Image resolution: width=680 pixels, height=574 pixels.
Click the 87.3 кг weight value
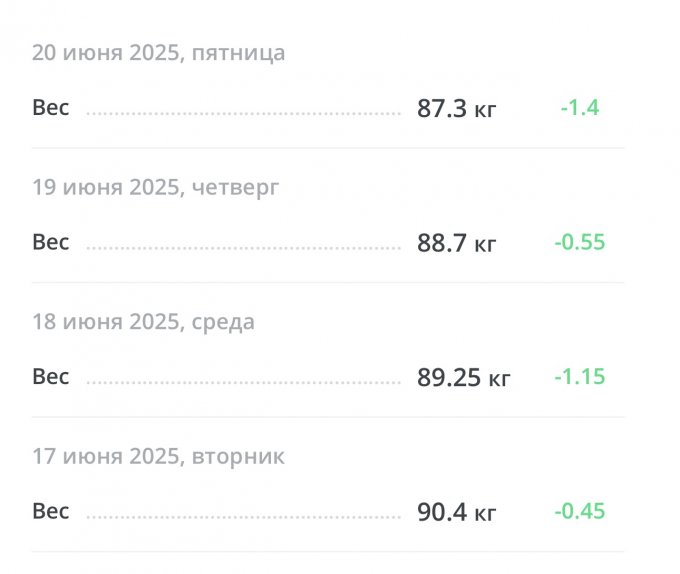456,109
